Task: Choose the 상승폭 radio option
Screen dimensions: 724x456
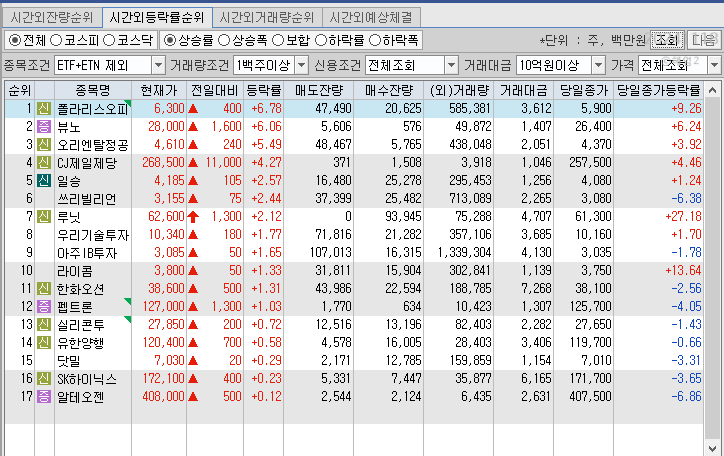Action: point(224,41)
